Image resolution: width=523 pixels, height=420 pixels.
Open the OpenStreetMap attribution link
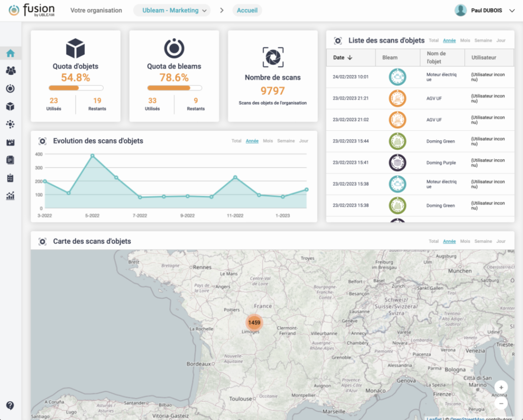(467, 418)
